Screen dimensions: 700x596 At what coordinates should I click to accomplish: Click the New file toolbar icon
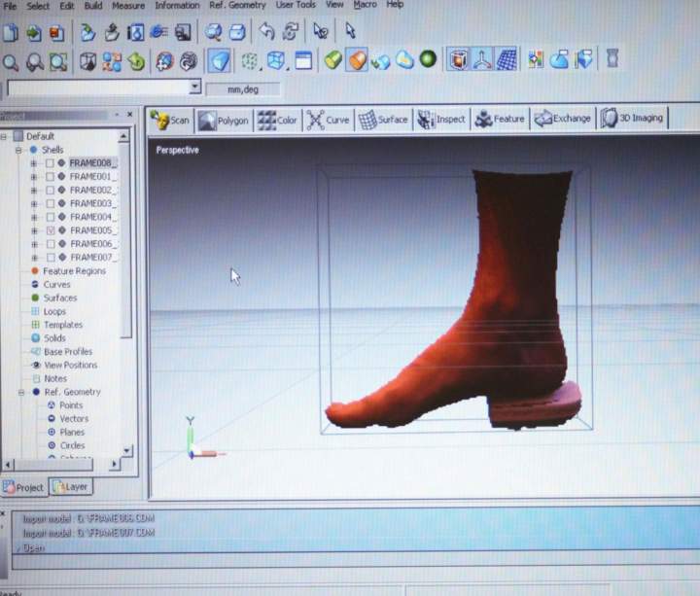coord(11,33)
